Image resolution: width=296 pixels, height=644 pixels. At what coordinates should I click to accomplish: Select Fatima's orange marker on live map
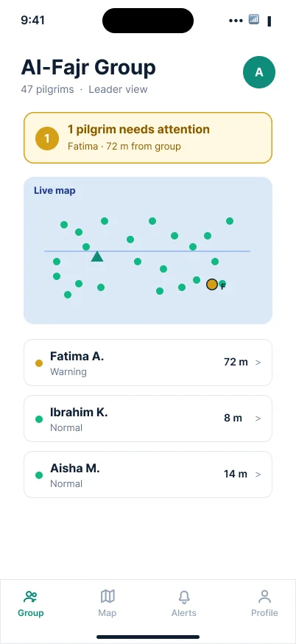[212, 284]
